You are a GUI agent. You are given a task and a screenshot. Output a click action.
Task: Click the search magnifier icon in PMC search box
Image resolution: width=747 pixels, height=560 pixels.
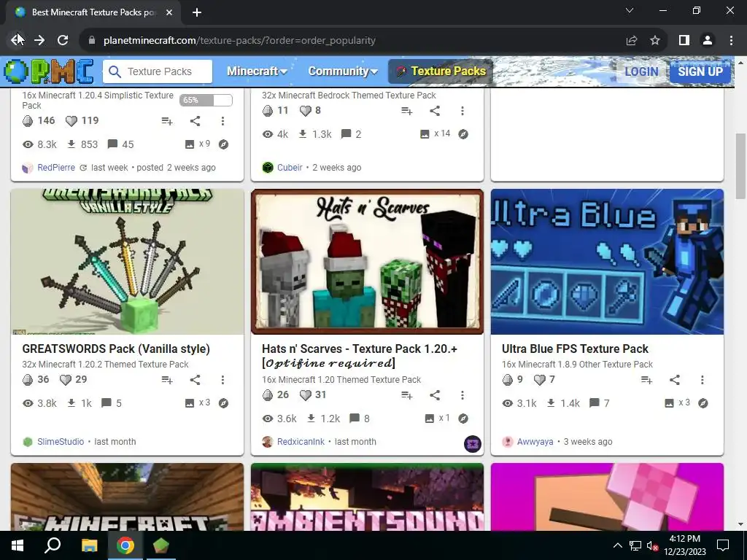[115, 71]
